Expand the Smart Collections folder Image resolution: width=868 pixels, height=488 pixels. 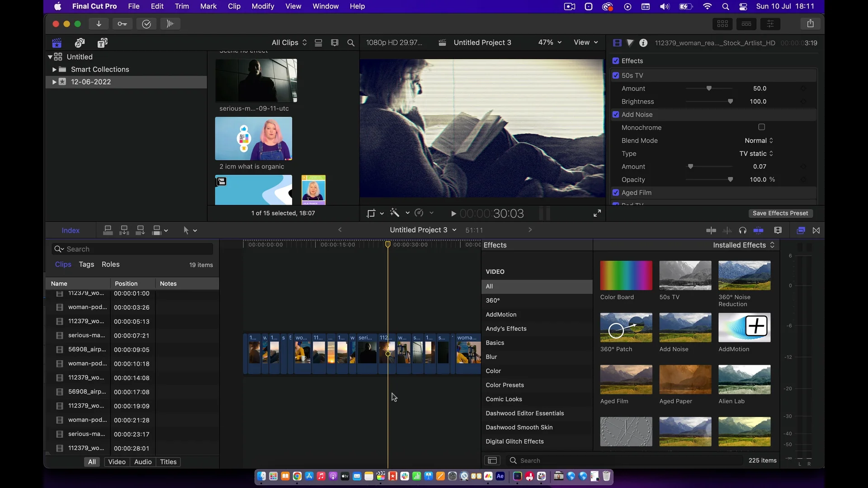tap(54, 70)
